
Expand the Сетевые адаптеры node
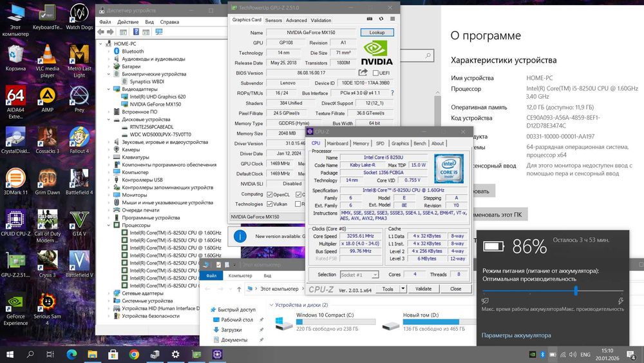click(x=109, y=293)
